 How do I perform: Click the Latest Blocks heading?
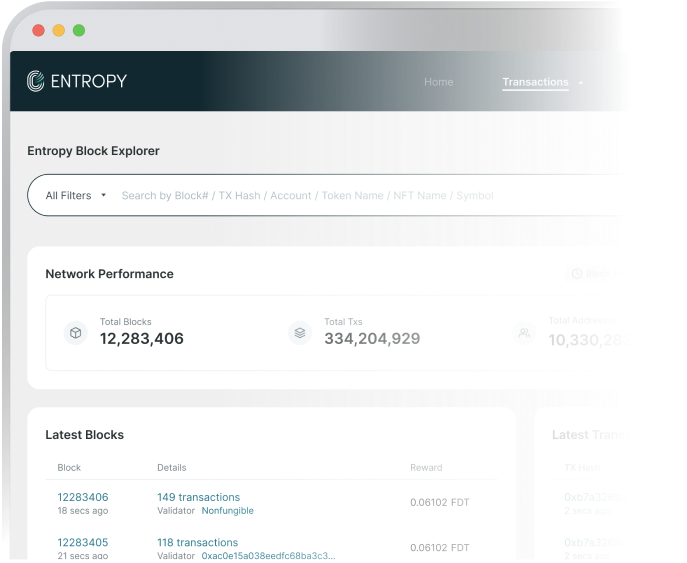(85, 435)
